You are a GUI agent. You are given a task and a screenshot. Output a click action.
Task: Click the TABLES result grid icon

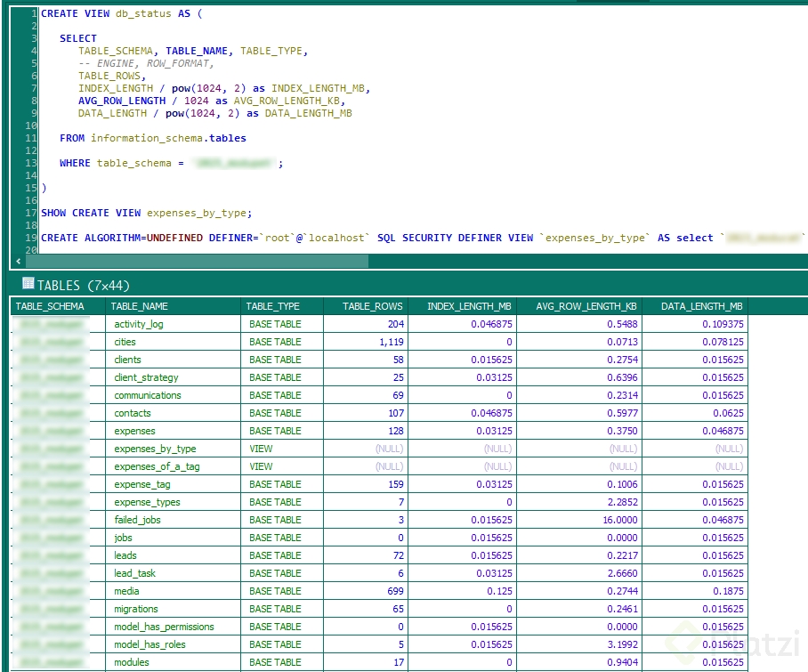point(28,283)
